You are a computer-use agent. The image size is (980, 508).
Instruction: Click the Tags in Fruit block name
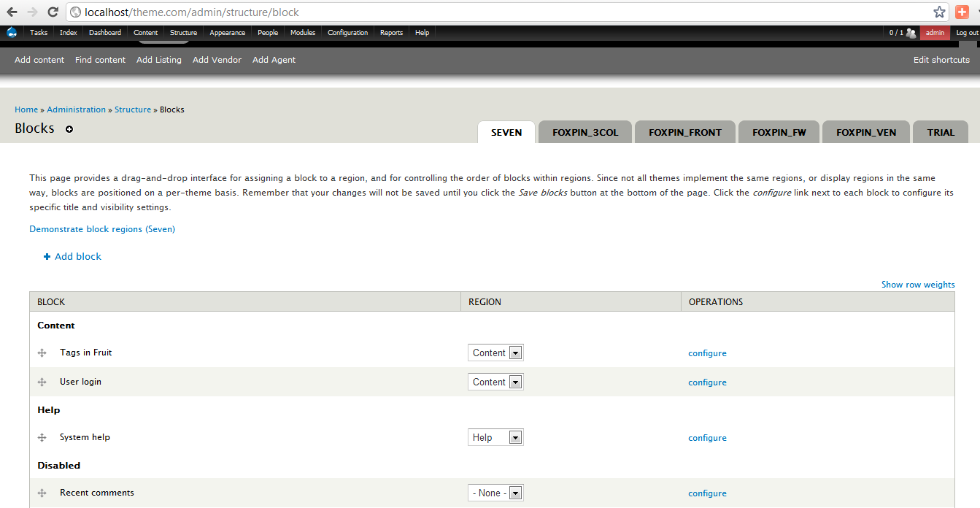pyautogui.click(x=86, y=353)
